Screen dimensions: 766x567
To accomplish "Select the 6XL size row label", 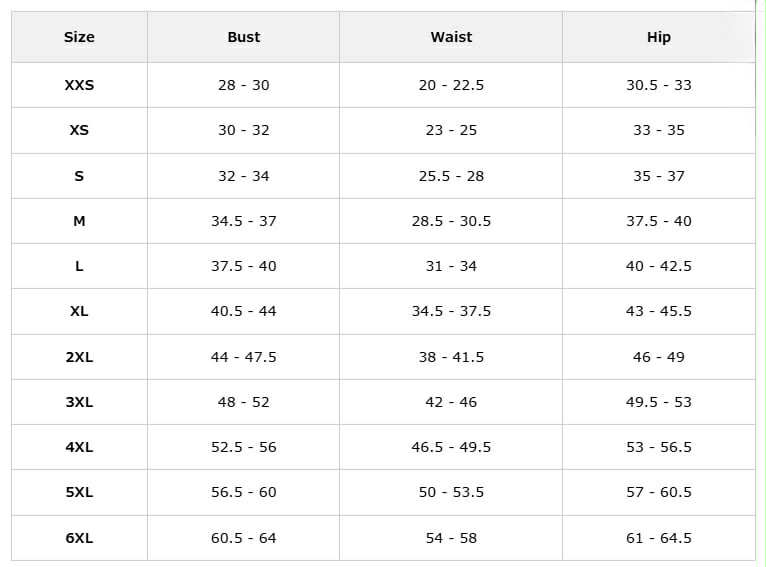I will pos(79,538).
